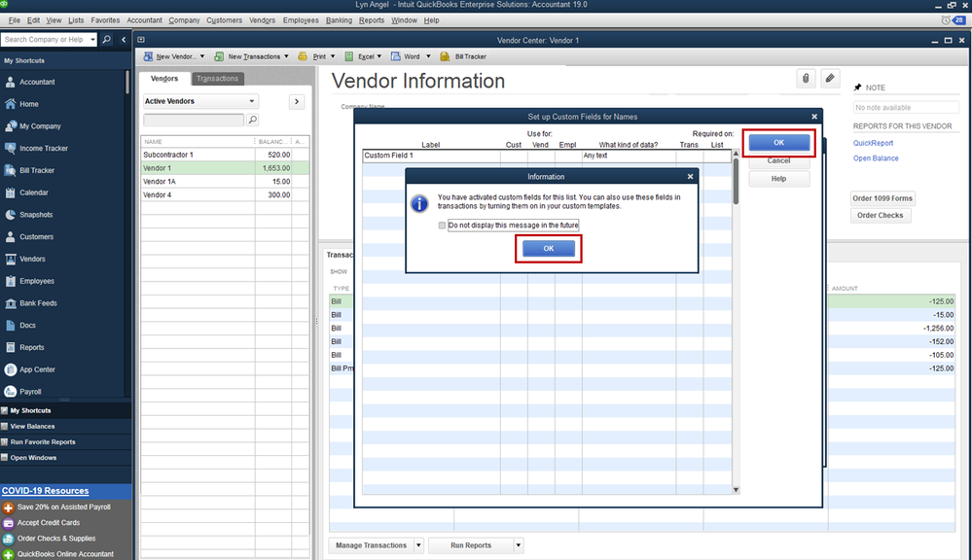
Task: Open the Company menu
Action: (x=184, y=20)
